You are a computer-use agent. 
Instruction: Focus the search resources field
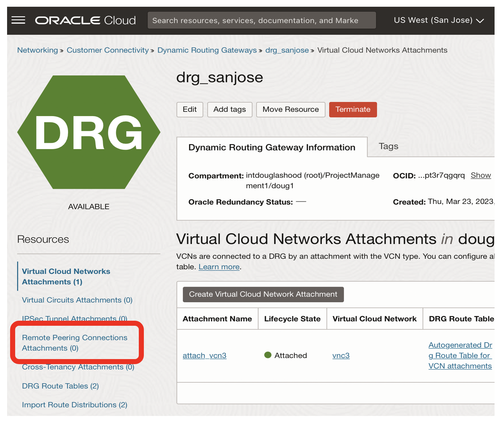261,20
